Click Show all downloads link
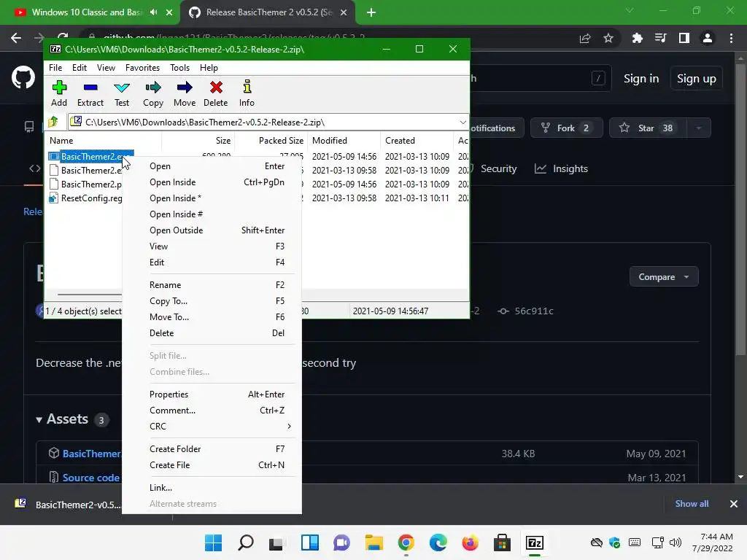Image resolution: width=747 pixels, height=560 pixels. pos(692,504)
